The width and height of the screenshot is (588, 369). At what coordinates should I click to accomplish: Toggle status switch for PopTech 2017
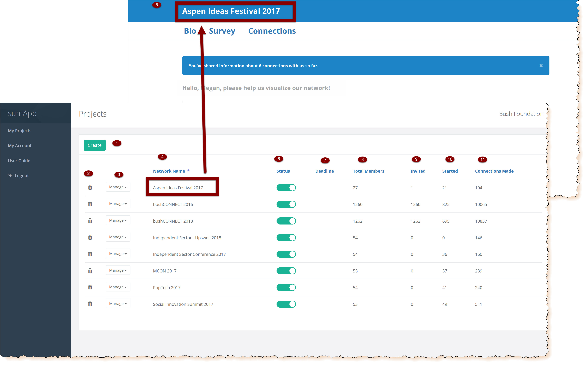[x=286, y=288]
